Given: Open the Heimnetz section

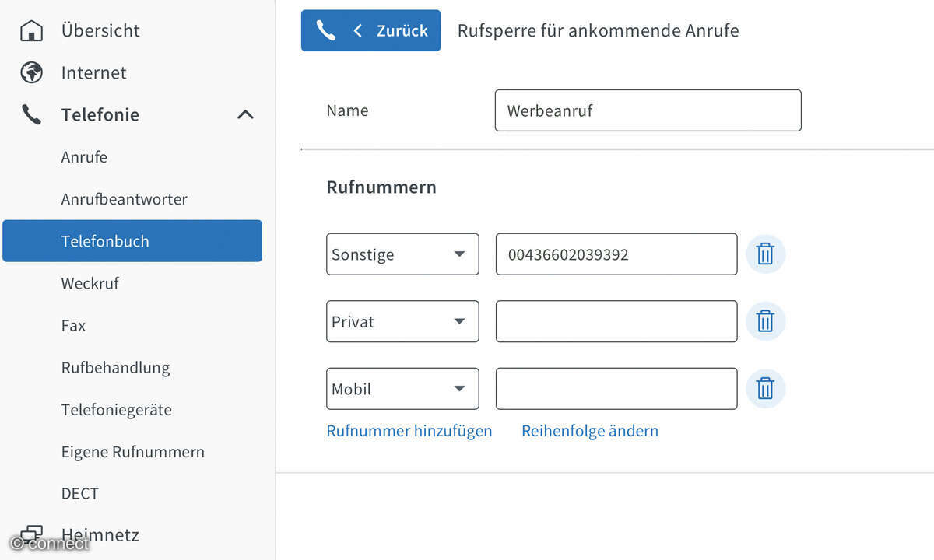Looking at the screenshot, I should (100, 535).
